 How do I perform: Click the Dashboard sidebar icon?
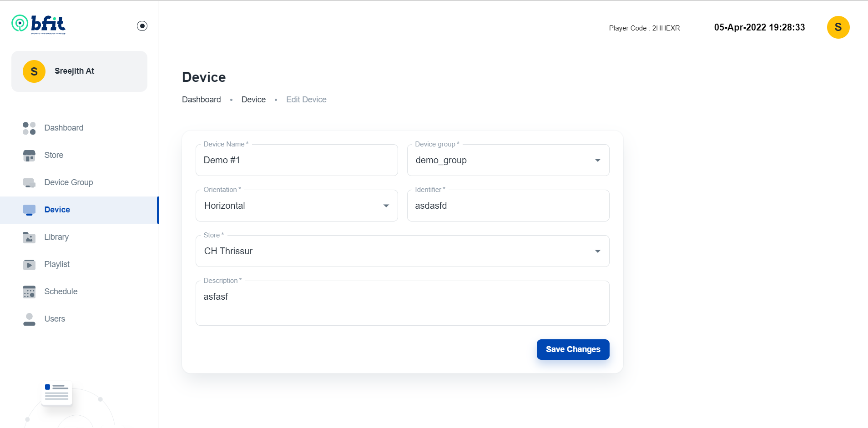[29, 128]
